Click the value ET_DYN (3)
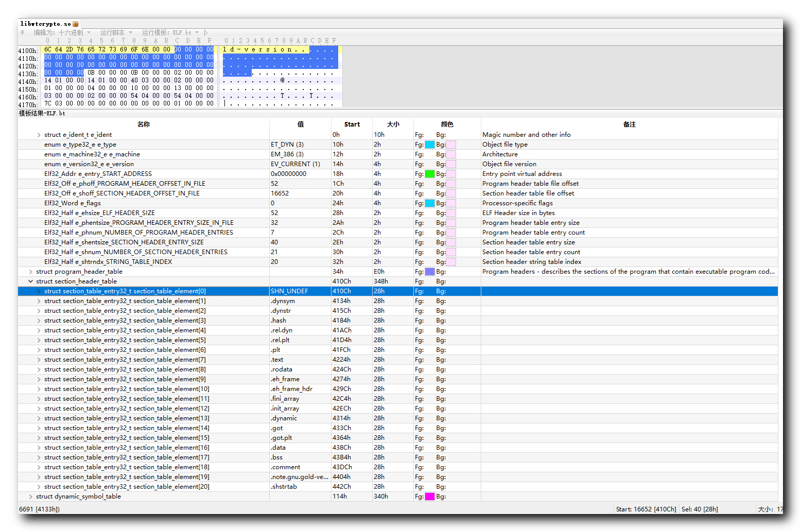This screenshot has width=801, height=532. point(287,145)
